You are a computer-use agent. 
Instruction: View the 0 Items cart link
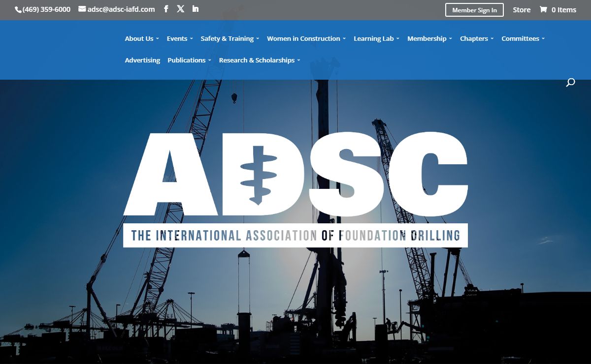coord(563,9)
